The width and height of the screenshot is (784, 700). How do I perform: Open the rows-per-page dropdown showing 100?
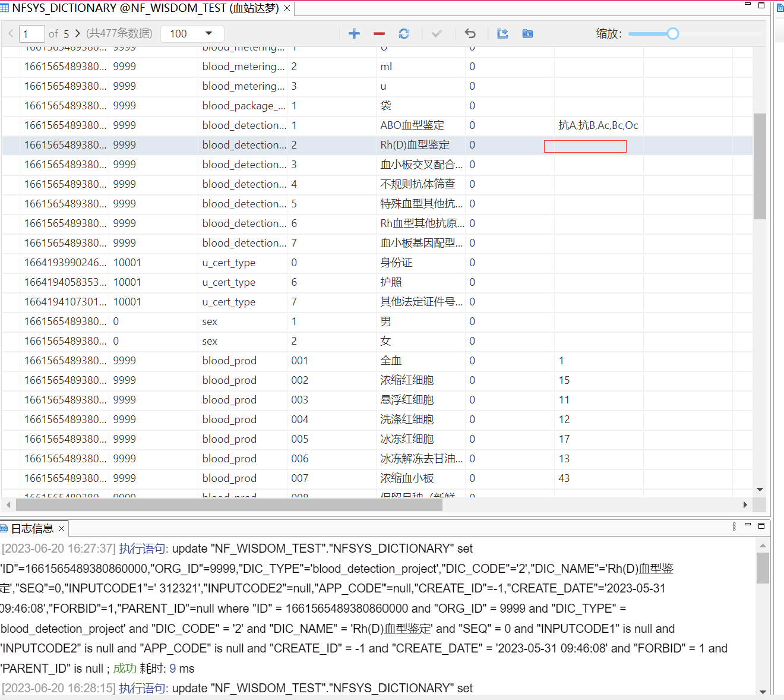[x=192, y=34]
